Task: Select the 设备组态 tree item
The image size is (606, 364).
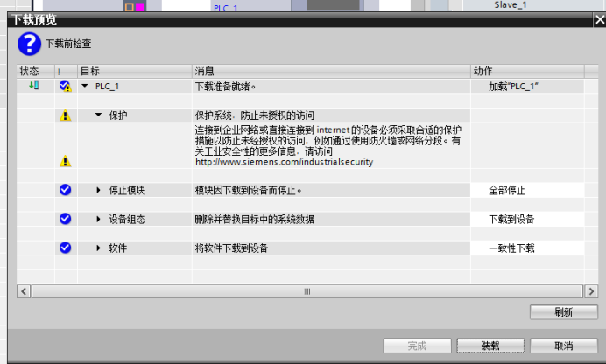Action: click(x=127, y=219)
